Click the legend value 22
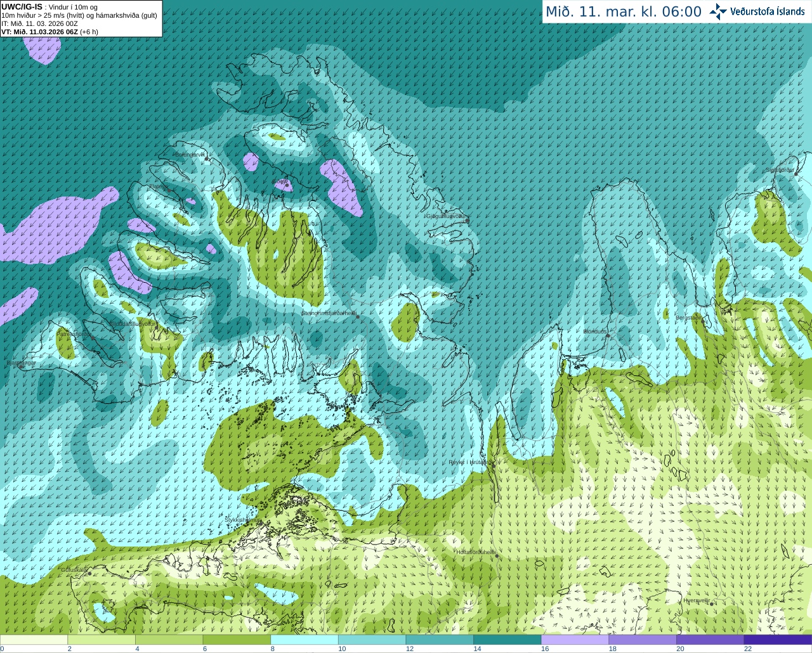Screen dimensions: 812x653 [748, 649]
